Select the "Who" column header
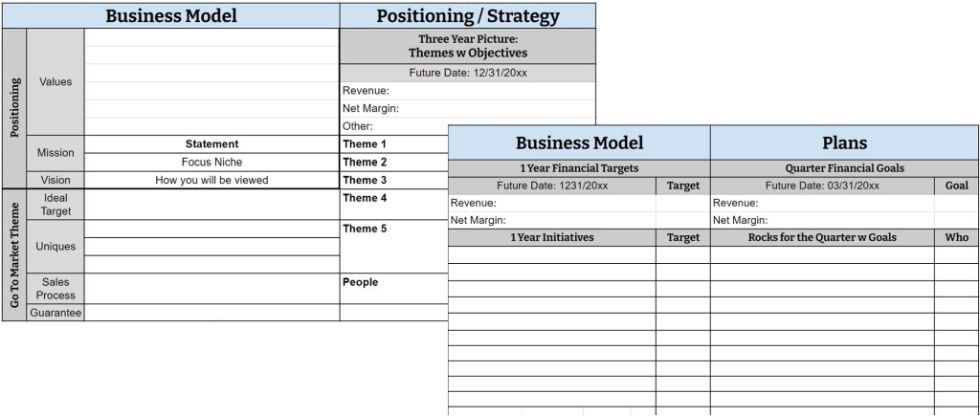The image size is (980, 416). pyautogui.click(x=956, y=237)
